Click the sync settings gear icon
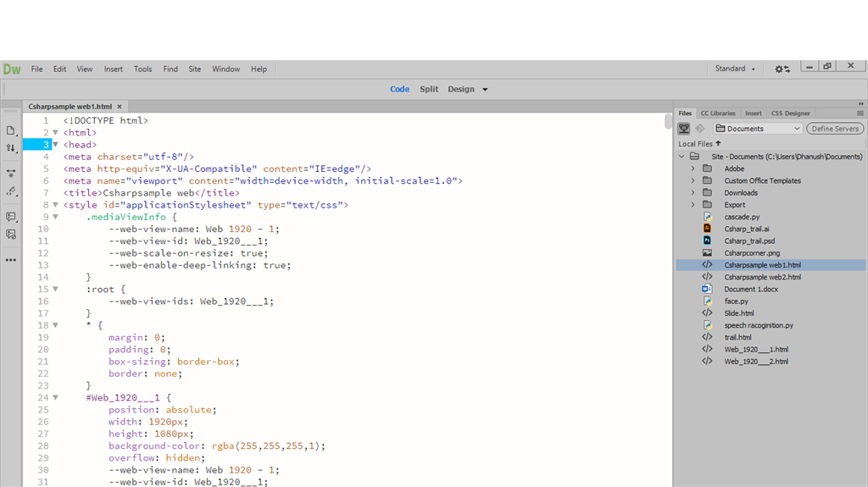The image size is (868, 487). coord(782,69)
